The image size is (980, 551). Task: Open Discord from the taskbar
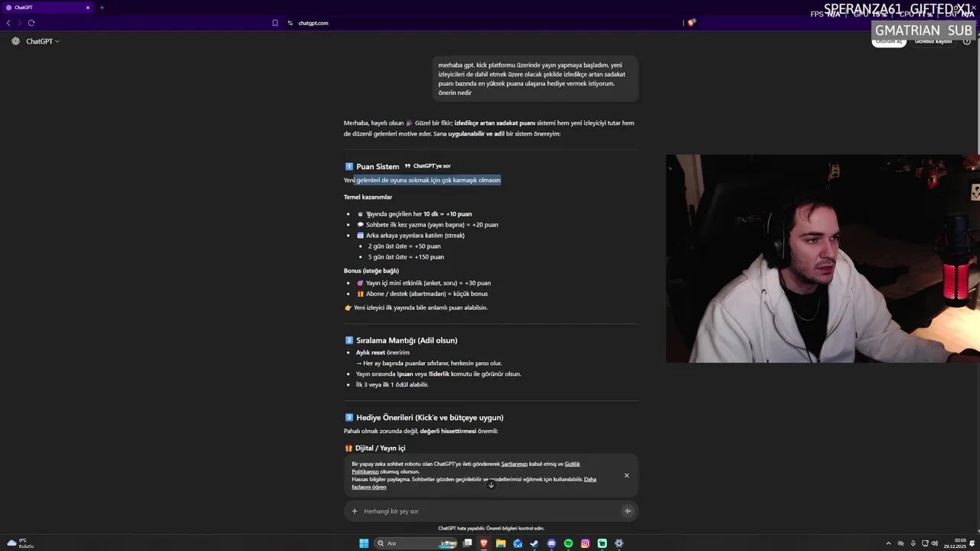coord(551,543)
